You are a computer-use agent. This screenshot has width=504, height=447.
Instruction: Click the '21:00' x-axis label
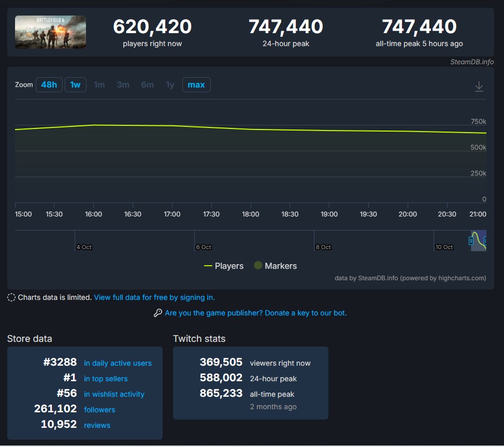point(478,214)
